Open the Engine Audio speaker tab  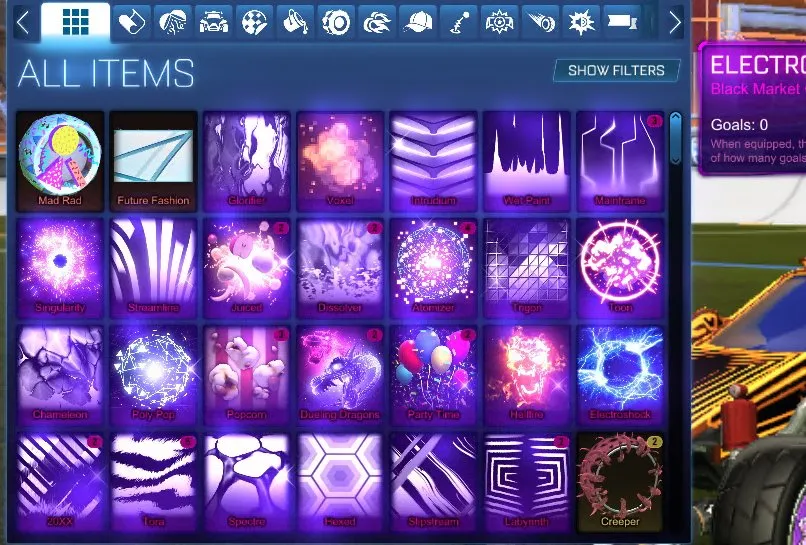[x=581, y=23]
